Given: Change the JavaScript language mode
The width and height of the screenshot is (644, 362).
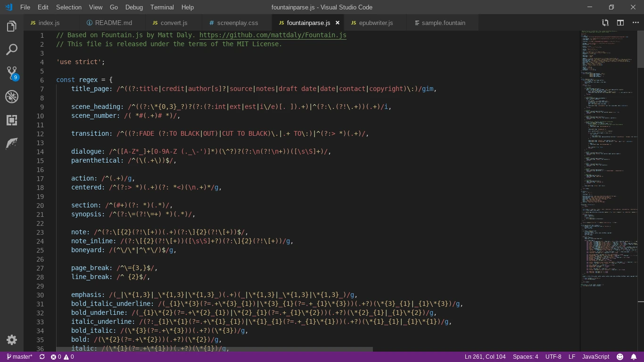Looking at the screenshot, I should [595, 357].
